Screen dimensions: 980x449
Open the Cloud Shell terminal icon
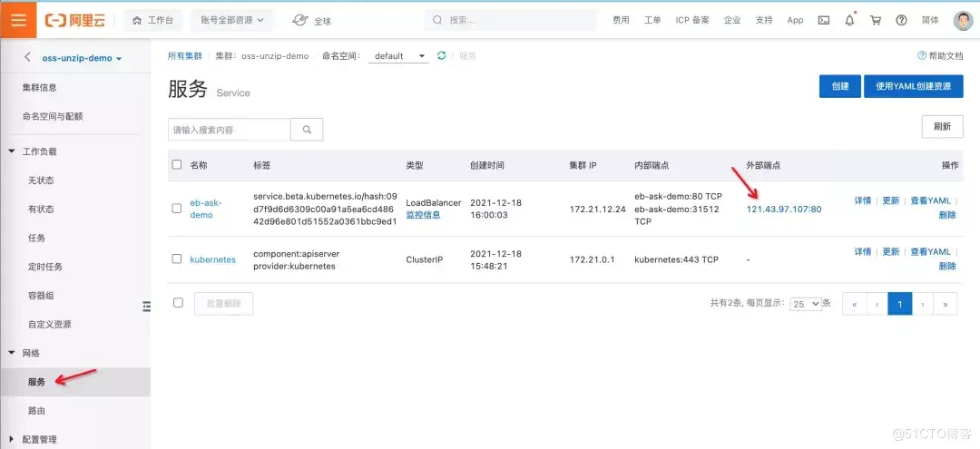pyautogui.click(x=824, y=20)
